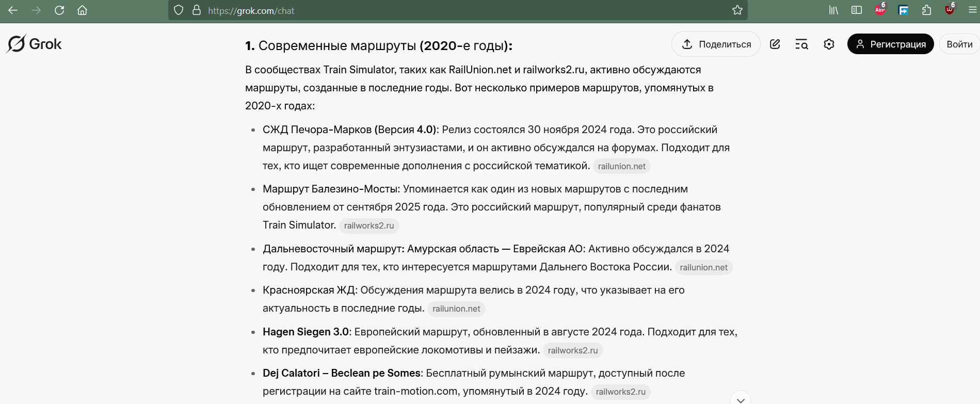
Task: Start a new chat with the pencil icon
Action: tap(775, 44)
